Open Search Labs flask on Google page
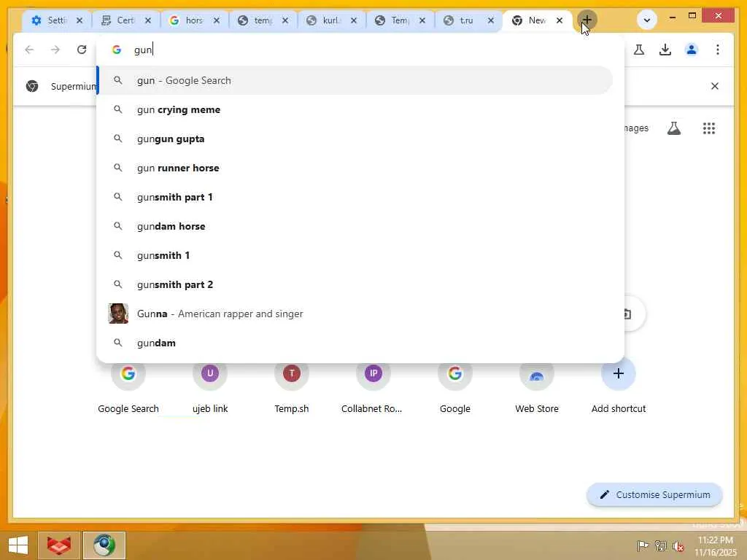The width and height of the screenshot is (747, 560). click(x=673, y=128)
